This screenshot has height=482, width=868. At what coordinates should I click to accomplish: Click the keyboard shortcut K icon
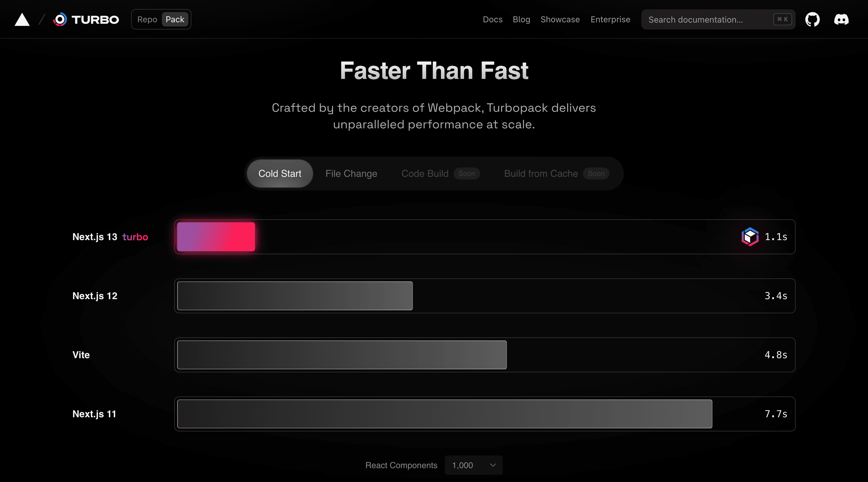click(782, 18)
